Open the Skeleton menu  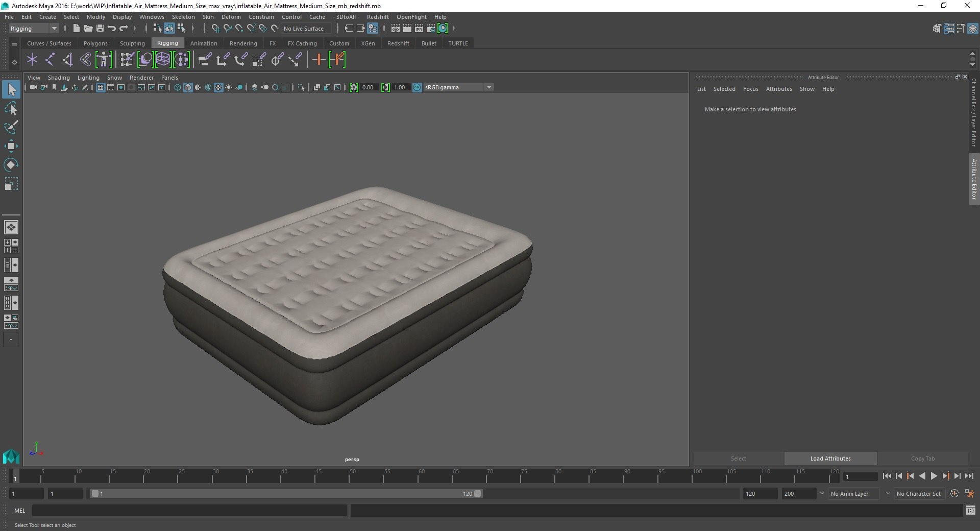coord(183,17)
